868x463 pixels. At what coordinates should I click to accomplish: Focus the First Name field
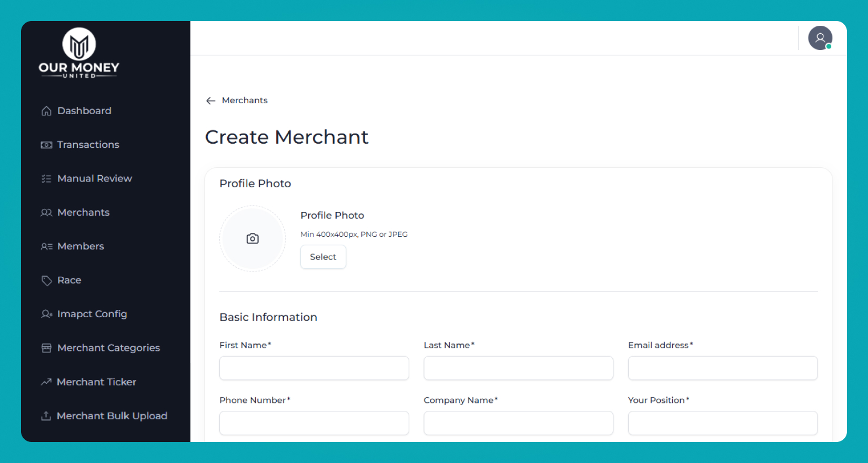tap(314, 368)
